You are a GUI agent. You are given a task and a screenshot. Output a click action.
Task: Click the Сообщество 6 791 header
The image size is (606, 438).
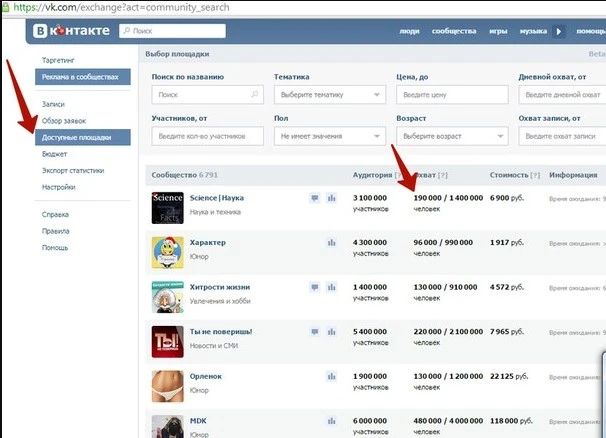tap(185, 175)
